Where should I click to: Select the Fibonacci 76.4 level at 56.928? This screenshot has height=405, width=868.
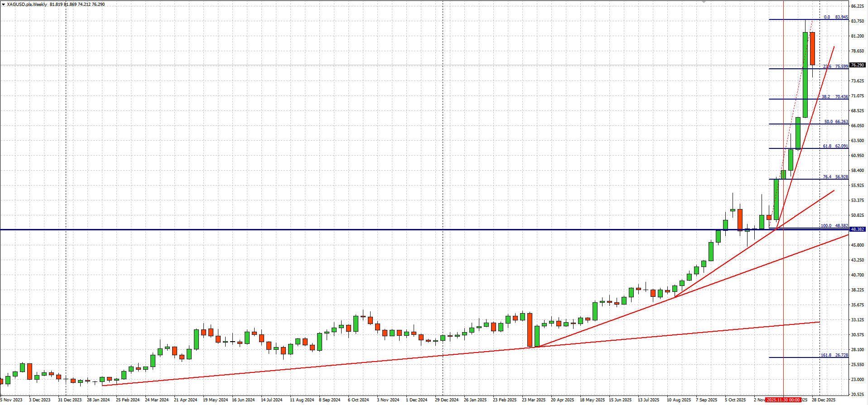[x=836, y=177]
